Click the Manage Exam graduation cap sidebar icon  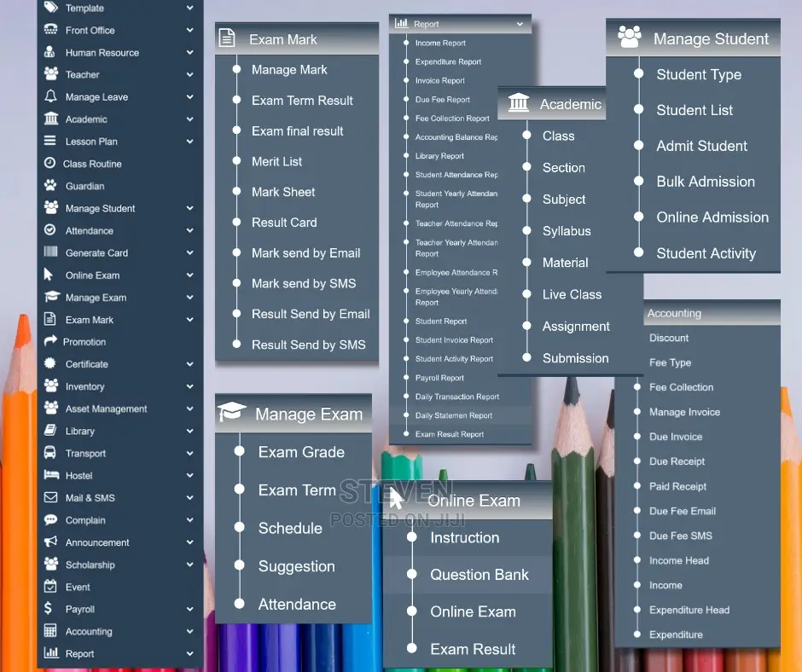click(52, 296)
